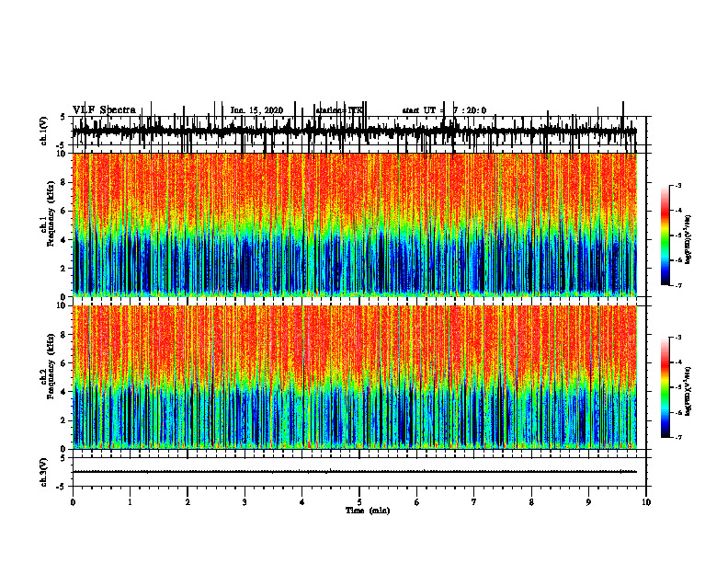Click the '8' kHz tick on ch.1 spectrogram
The image size is (728, 563).
click(x=64, y=182)
